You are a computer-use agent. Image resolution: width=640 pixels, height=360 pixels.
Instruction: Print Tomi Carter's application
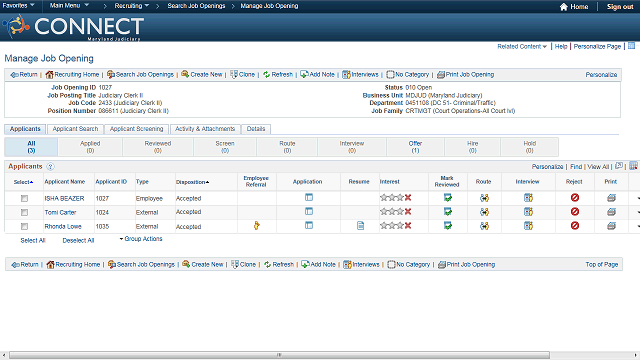coord(611,212)
